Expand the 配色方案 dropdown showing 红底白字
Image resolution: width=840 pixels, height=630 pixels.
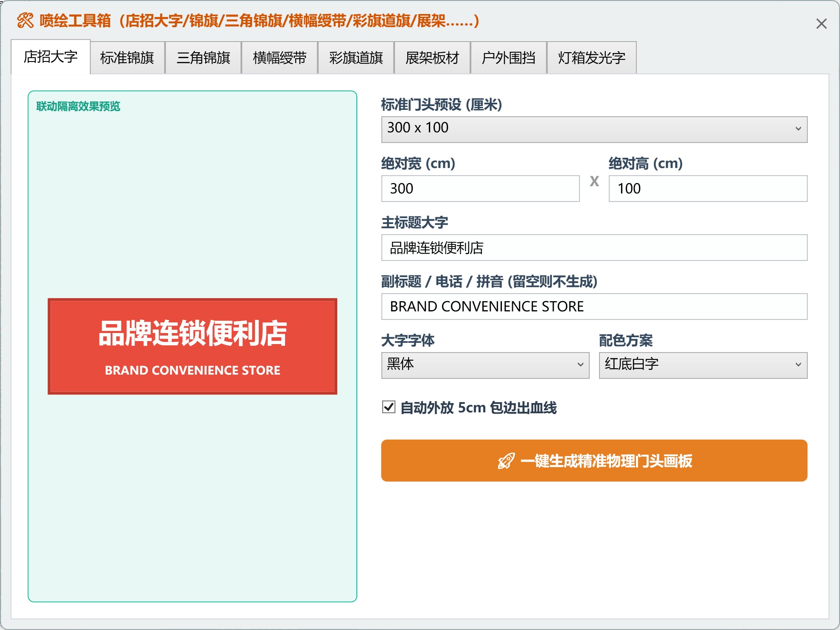703,365
